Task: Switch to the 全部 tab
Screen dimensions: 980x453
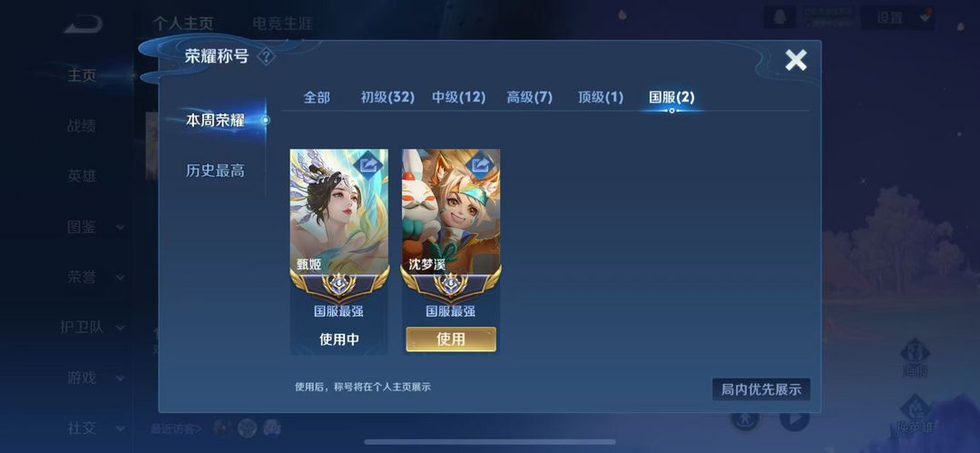Action: coord(317,98)
